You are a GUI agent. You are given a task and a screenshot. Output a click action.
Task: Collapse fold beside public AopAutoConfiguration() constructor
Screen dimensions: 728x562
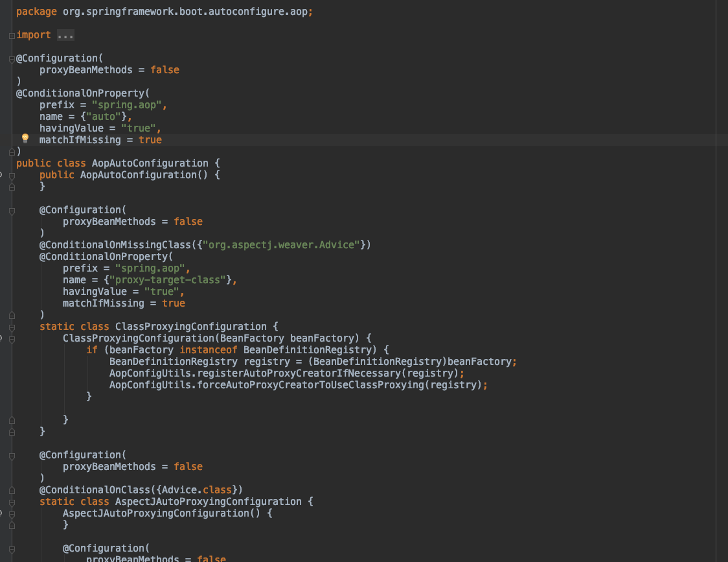click(x=12, y=176)
